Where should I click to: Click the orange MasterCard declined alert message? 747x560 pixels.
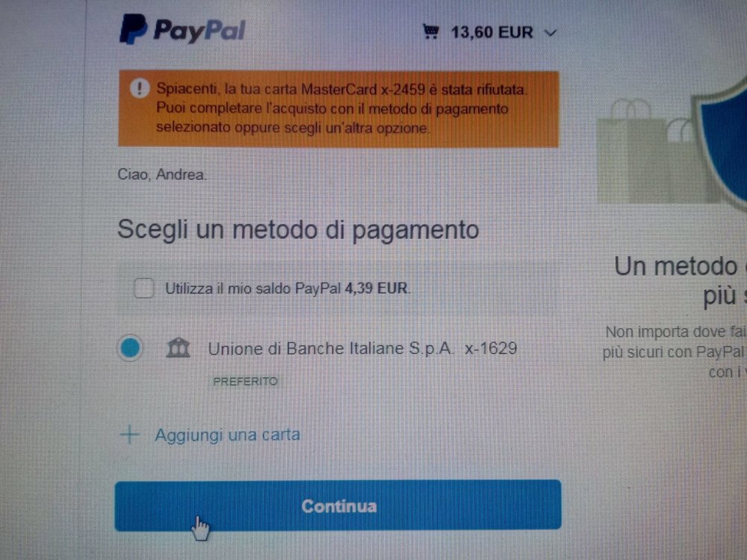tap(338, 108)
